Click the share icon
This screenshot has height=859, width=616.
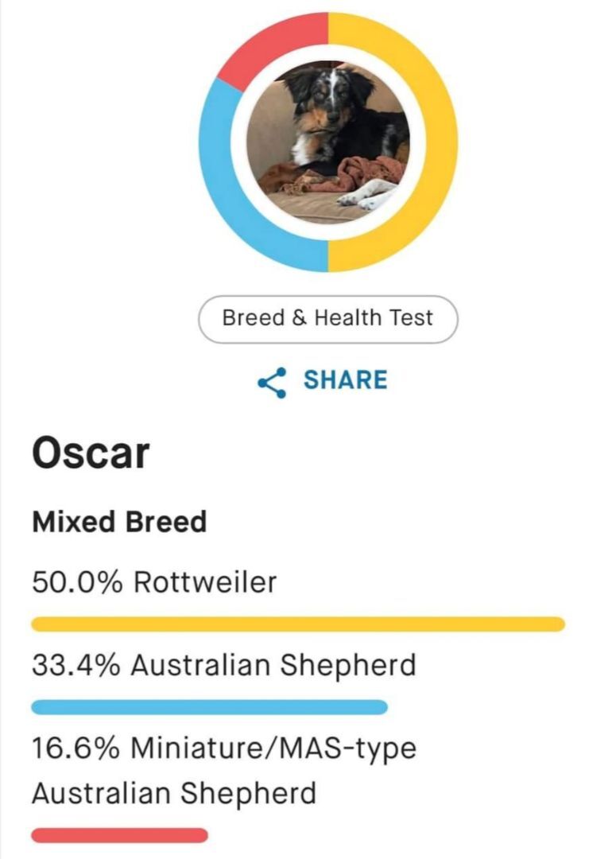tap(272, 382)
